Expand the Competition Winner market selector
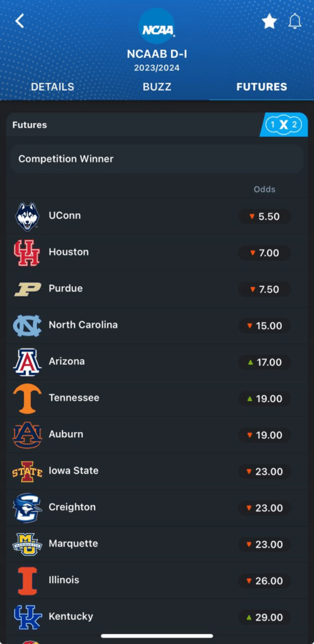 point(157,158)
